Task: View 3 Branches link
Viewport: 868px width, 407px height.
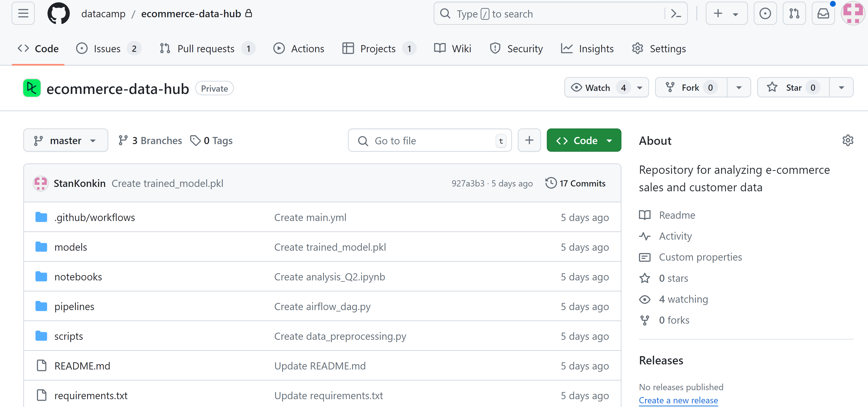Action: click(150, 140)
